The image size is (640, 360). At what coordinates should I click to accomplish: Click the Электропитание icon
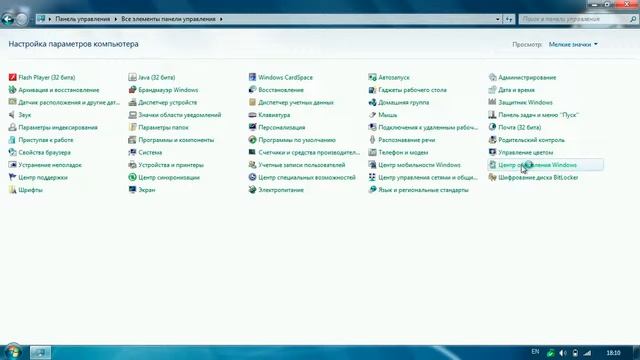tap(252, 190)
